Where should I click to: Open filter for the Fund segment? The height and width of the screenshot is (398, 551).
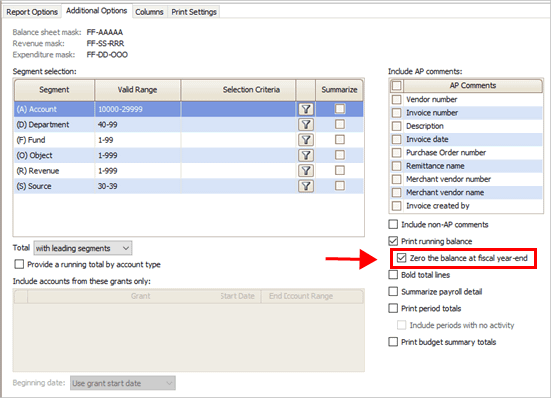click(x=306, y=140)
